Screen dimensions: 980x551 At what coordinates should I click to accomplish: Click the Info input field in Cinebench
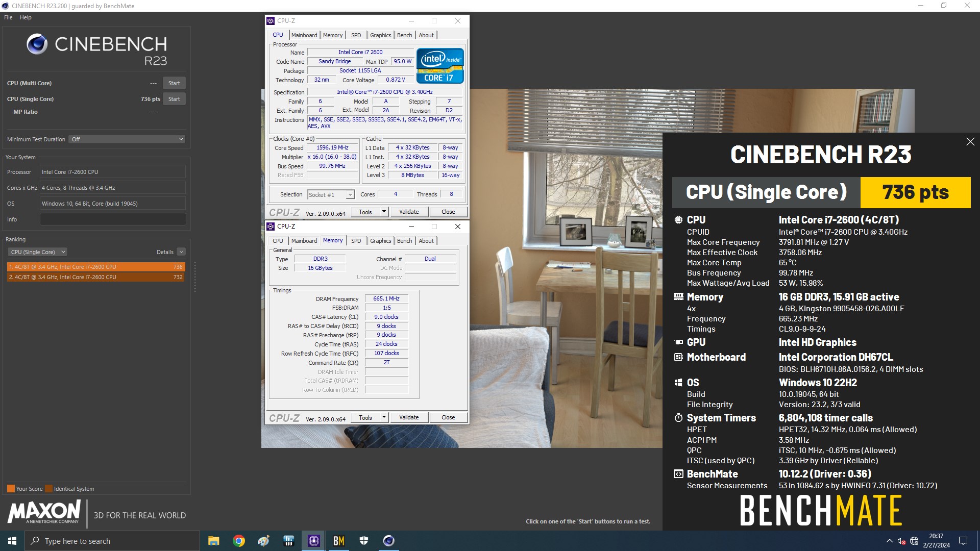click(113, 219)
